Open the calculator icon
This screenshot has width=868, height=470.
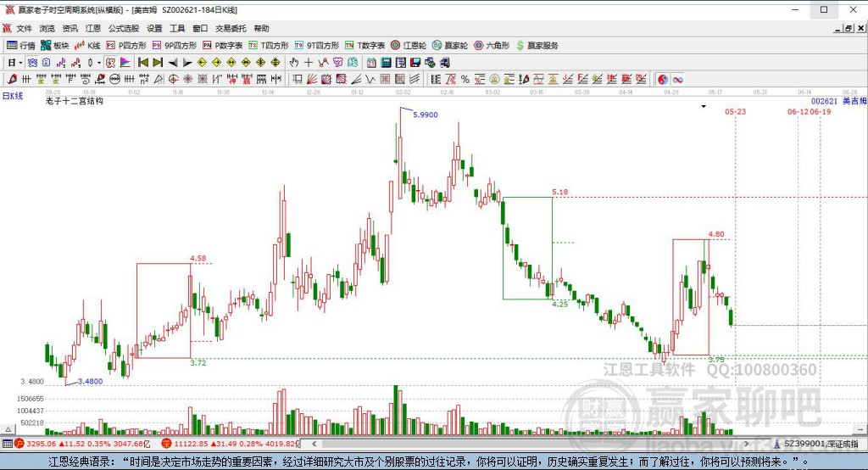387,63
